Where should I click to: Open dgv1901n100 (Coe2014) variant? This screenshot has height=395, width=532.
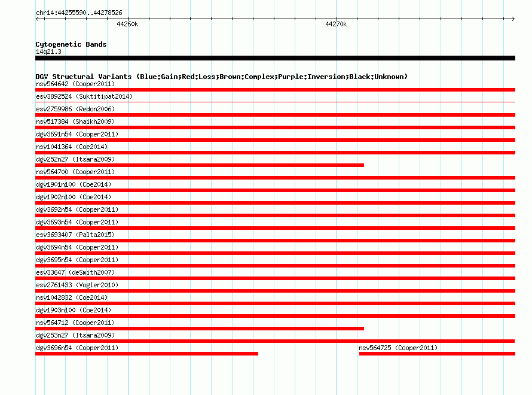point(74,184)
